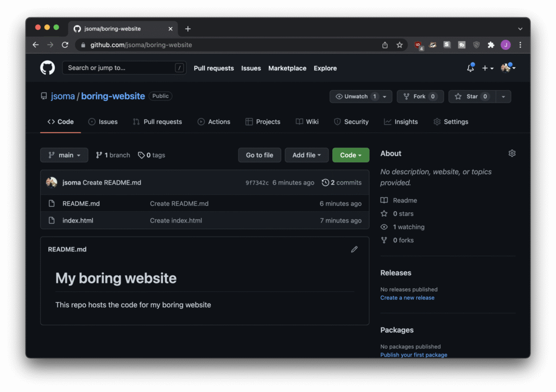Expand the main branch dropdown

pos(64,155)
